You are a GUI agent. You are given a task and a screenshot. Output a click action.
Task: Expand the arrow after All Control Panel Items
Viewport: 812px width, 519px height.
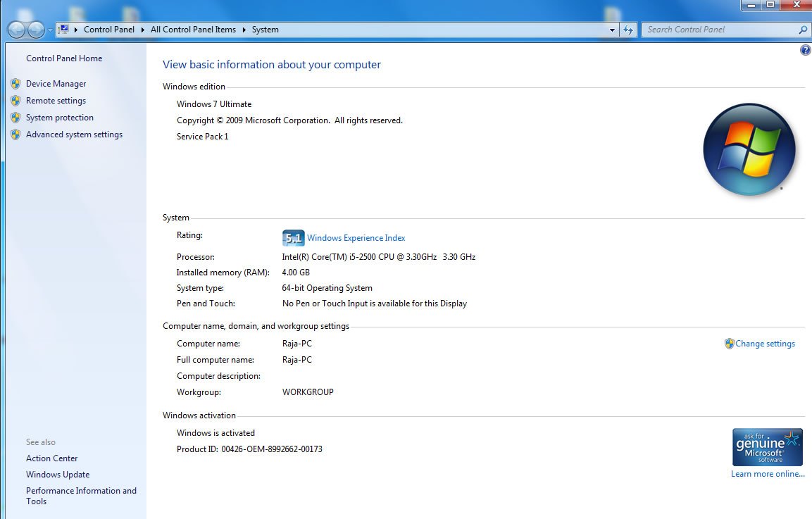coord(244,30)
